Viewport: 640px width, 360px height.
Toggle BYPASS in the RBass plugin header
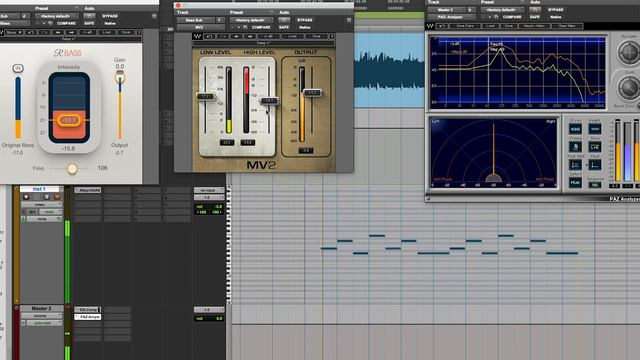coord(110,16)
